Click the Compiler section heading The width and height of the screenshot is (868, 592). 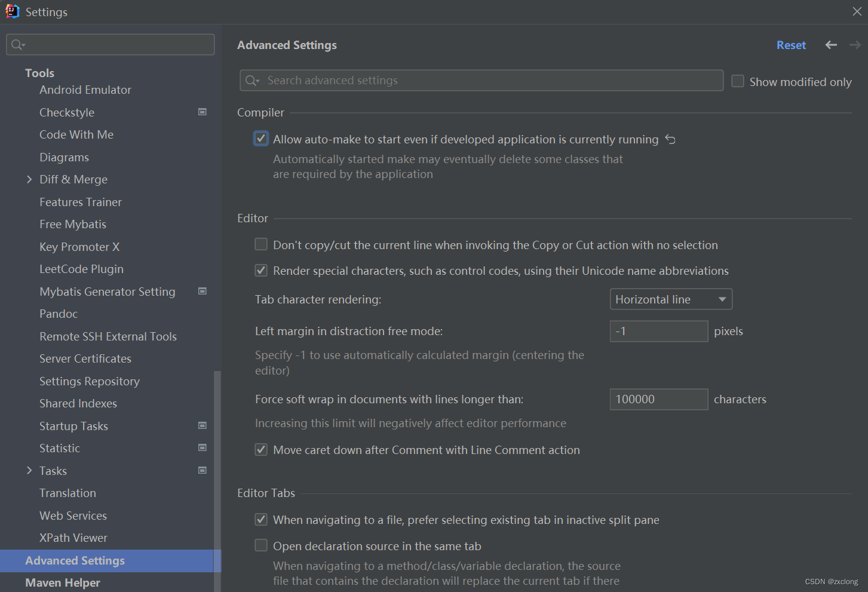pos(260,112)
